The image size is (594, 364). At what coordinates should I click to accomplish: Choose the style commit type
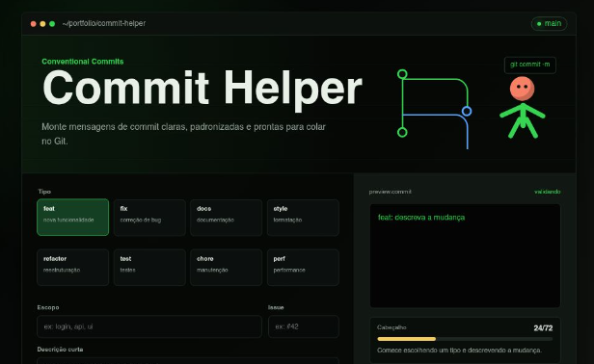pos(303,218)
